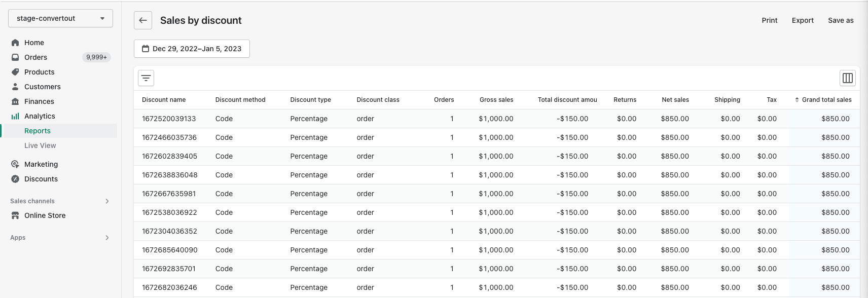Image resolution: width=868 pixels, height=298 pixels.
Task: Click the Export button
Action: (803, 20)
